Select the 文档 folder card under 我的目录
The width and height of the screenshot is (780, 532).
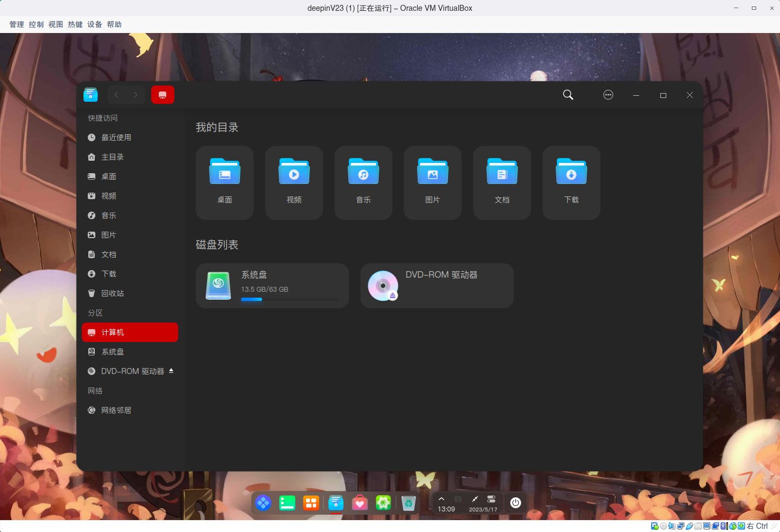(x=502, y=183)
